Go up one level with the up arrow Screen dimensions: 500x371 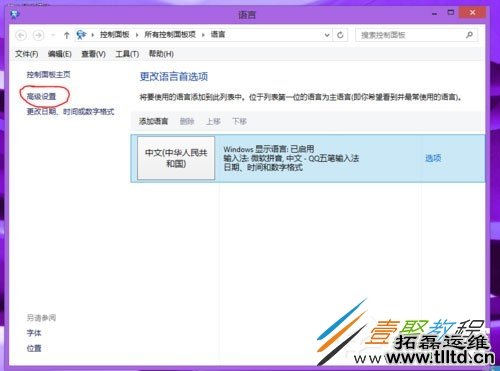click(66, 35)
